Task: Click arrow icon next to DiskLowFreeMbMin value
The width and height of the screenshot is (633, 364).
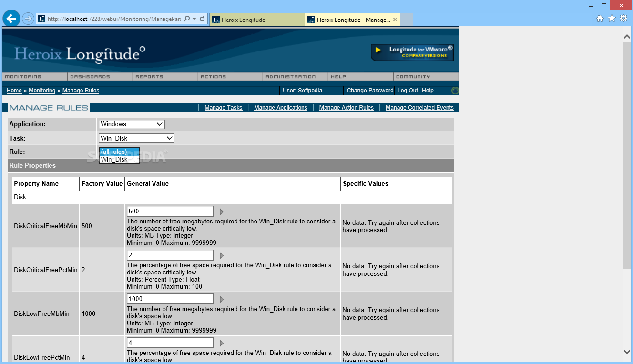Action: [x=221, y=299]
